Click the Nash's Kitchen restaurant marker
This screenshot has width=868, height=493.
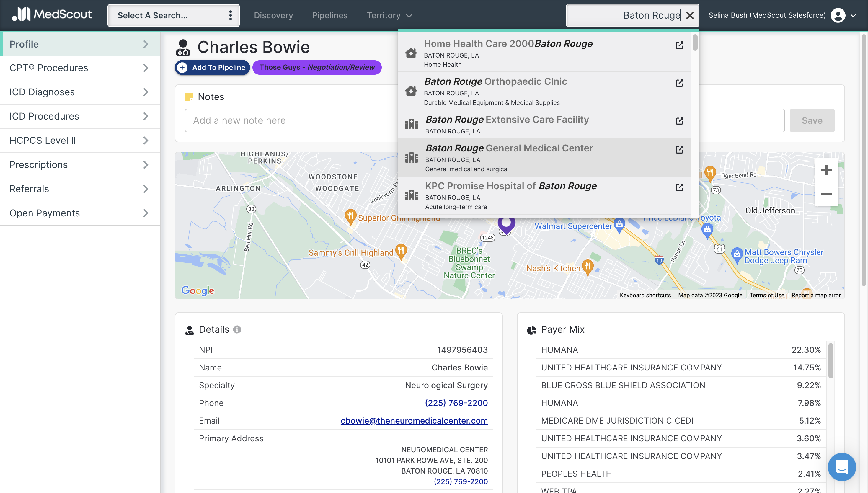point(587,267)
